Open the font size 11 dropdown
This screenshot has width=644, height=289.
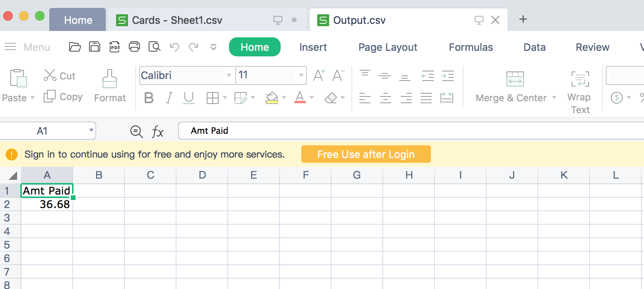(301, 75)
